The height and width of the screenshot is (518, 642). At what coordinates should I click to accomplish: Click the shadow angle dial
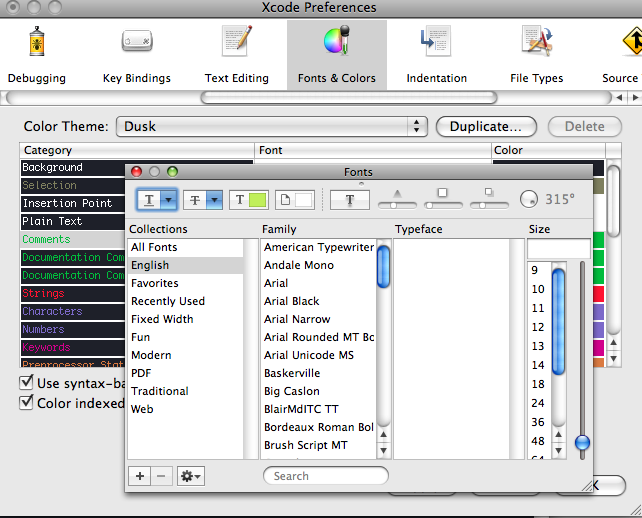(x=529, y=199)
